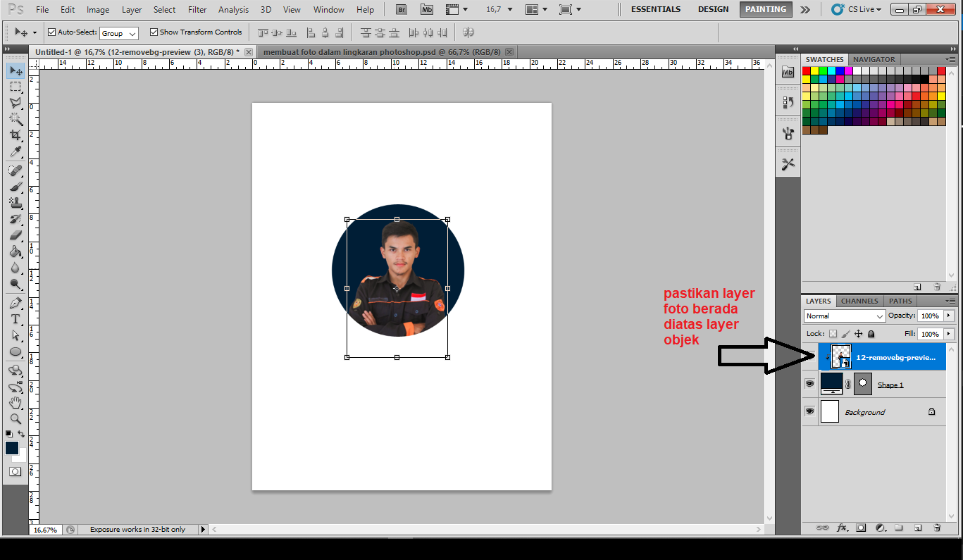Open the File menu

click(x=42, y=10)
